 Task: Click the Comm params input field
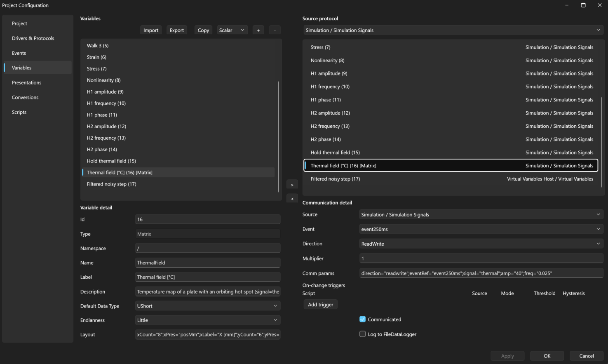pyautogui.click(x=481, y=273)
